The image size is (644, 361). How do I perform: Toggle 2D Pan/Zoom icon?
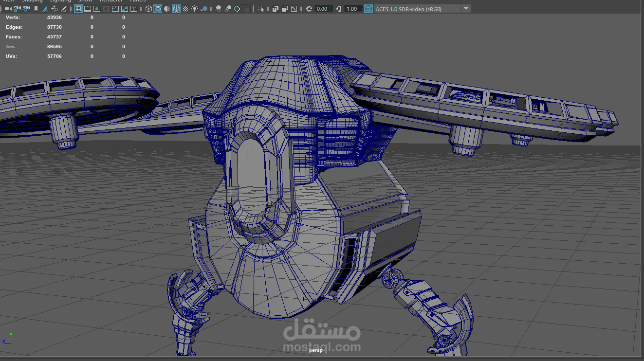pyautogui.click(x=55, y=9)
